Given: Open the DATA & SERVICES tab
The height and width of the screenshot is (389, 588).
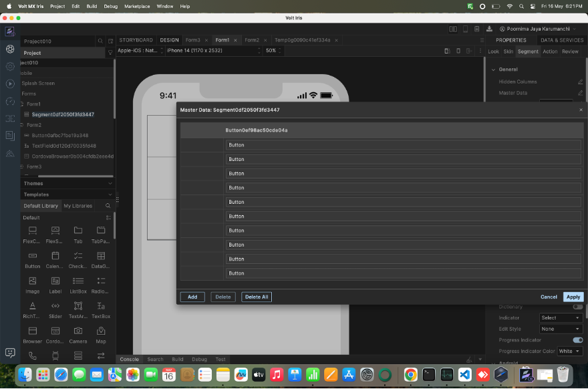Looking at the screenshot, I should pos(562,40).
